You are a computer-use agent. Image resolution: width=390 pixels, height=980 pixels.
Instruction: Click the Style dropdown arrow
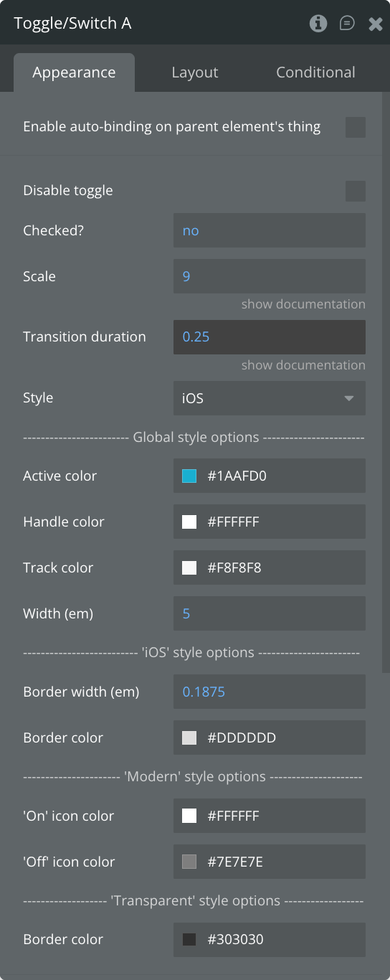click(349, 398)
